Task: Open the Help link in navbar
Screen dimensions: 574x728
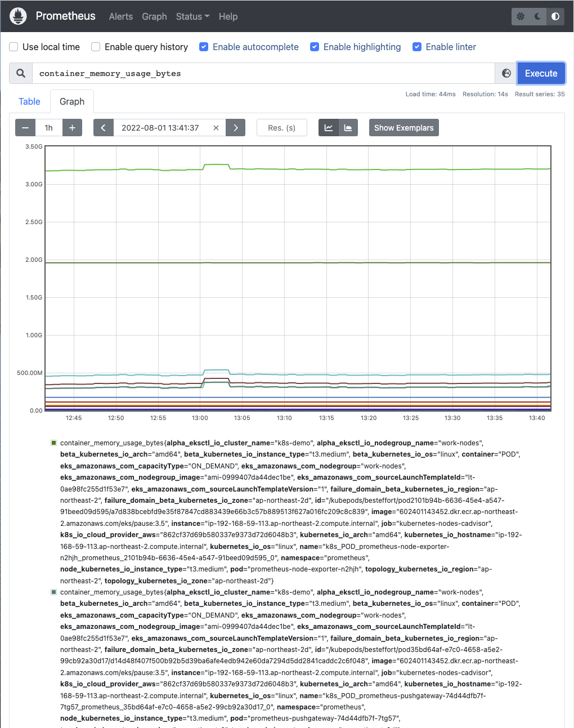Action: point(228,16)
